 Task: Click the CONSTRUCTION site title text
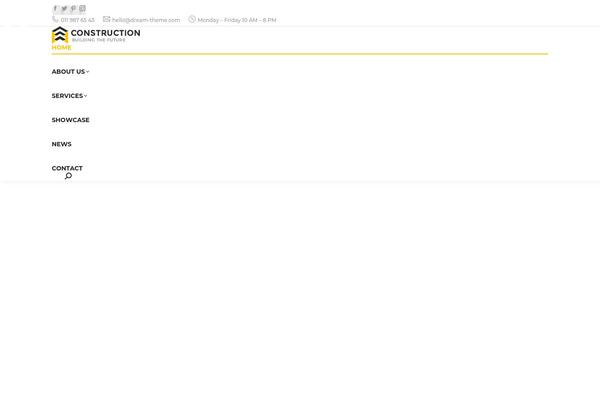click(106, 33)
